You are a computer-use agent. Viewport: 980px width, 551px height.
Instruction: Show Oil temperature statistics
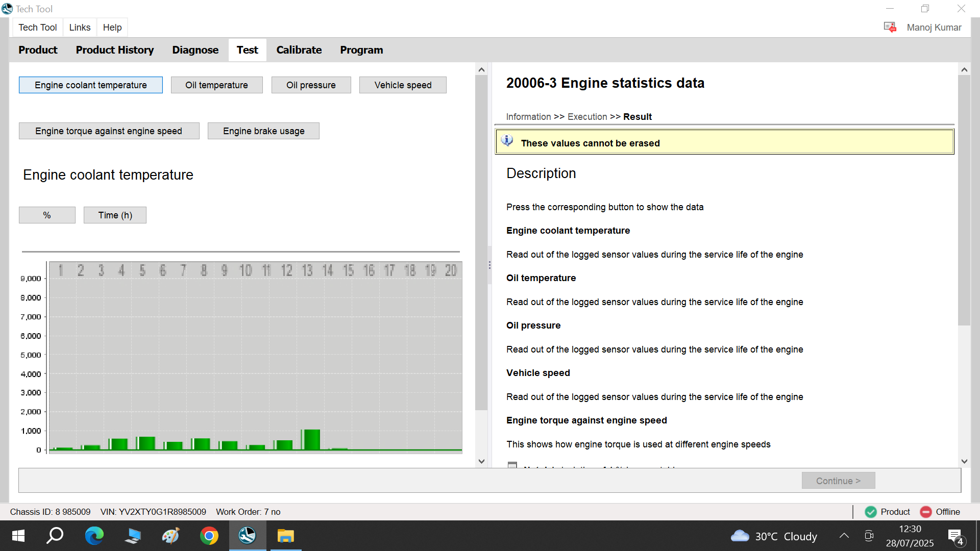[x=216, y=85]
